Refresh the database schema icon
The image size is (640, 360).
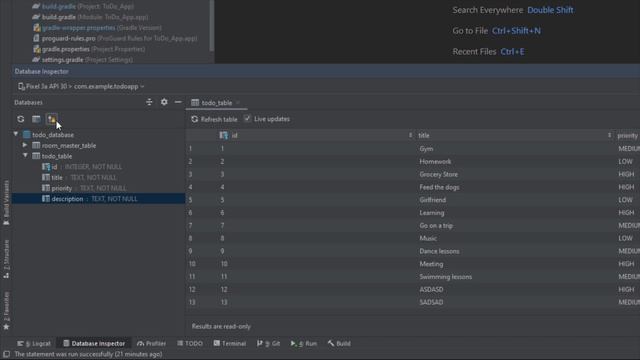21,119
